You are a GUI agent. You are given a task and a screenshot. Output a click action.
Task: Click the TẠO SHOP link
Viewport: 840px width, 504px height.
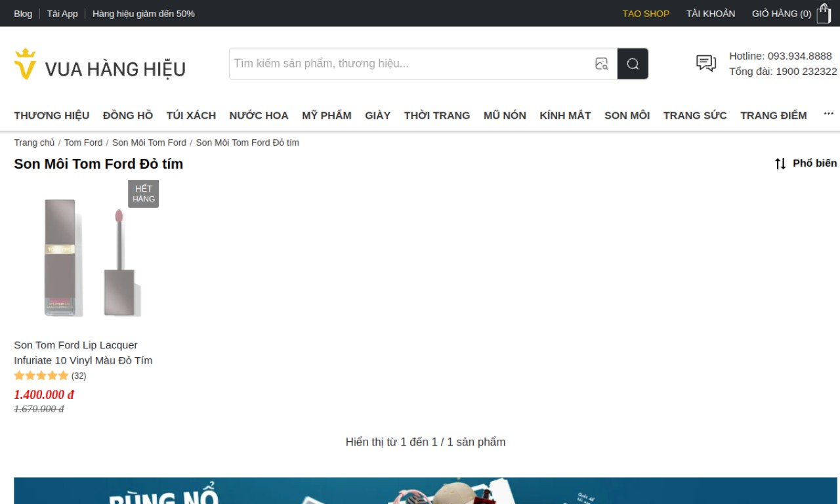646,14
